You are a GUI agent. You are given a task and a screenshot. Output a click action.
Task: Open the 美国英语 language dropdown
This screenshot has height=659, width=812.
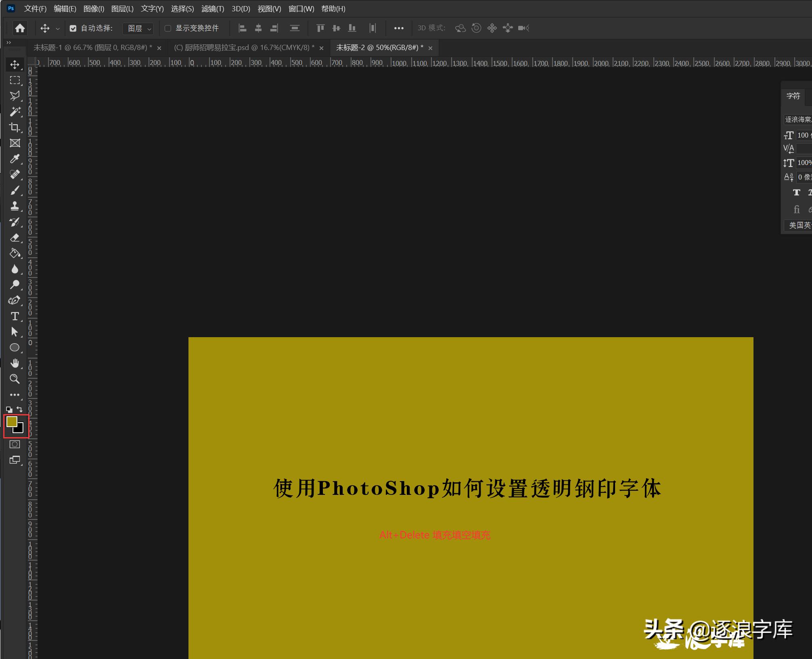798,225
